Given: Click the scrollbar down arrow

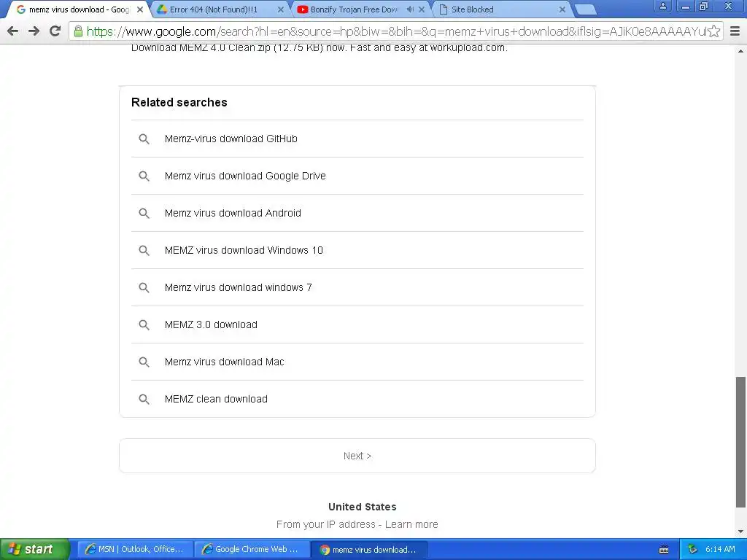Looking at the screenshot, I should coord(740,532).
